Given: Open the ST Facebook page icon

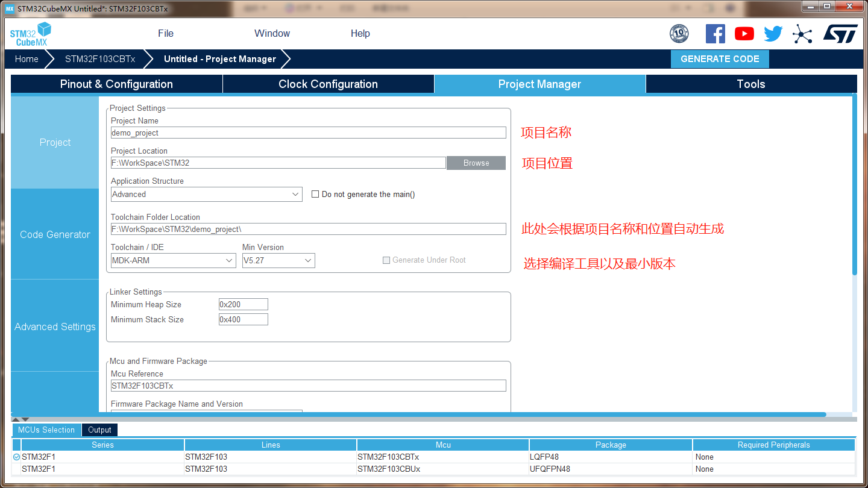Looking at the screenshot, I should tap(715, 34).
